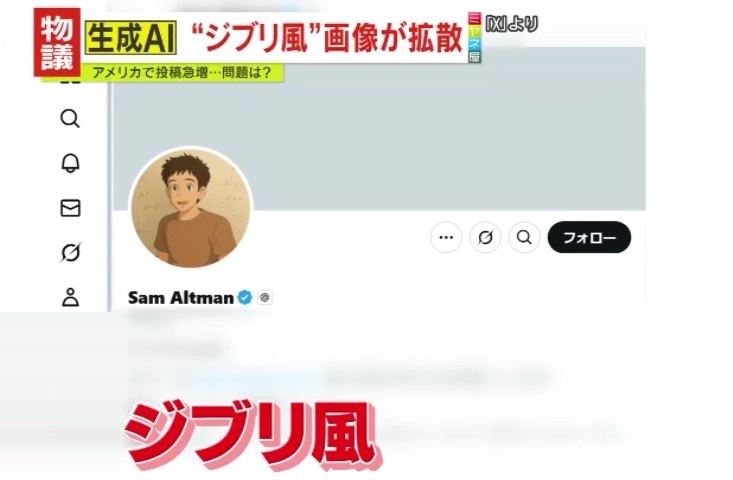Image resolution: width=733 pixels, height=480 pixels.
Task: Open Sam Altman's Ghibli-style avatar picture
Action: click(191, 208)
